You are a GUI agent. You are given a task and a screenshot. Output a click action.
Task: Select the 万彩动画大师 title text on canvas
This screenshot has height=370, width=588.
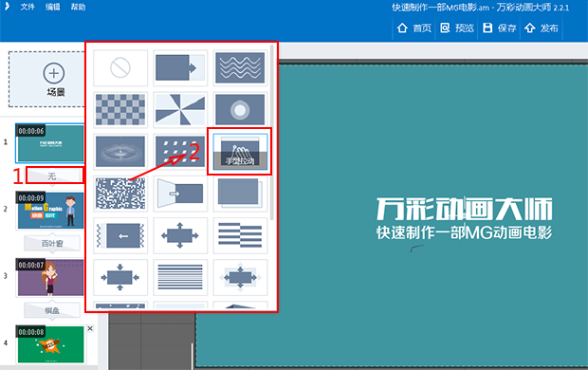[465, 209]
